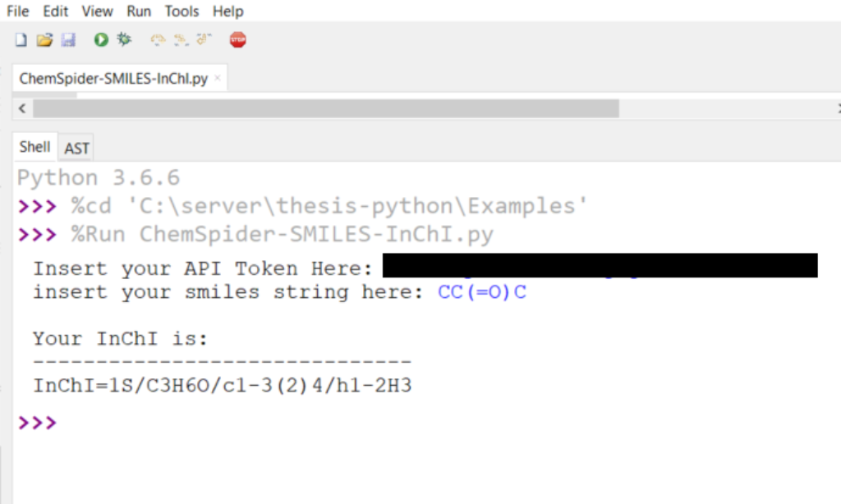Click the Step over icon
Image resolution: width=841 pixels, height=504 pixels.
point(158,39)
